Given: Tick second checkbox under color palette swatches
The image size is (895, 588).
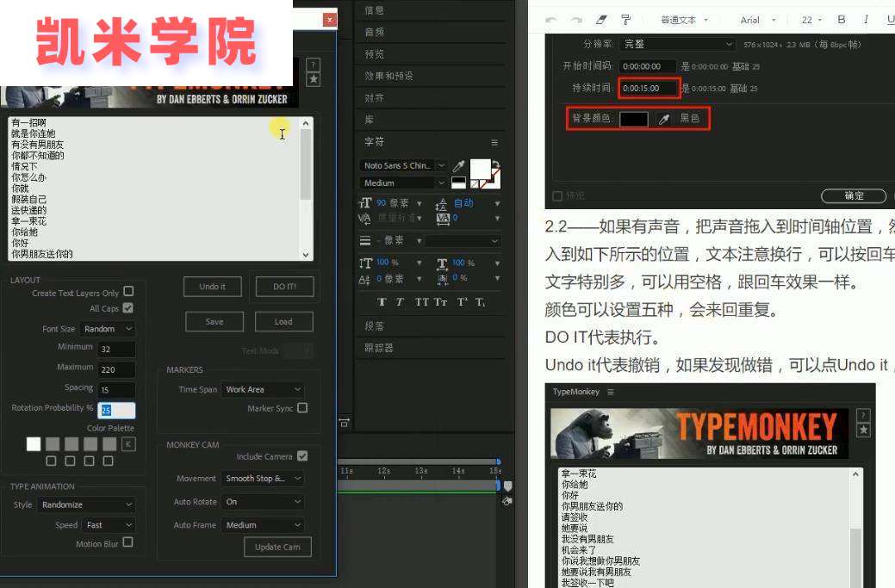Looking at the screenshot, I should pos(71,461).
